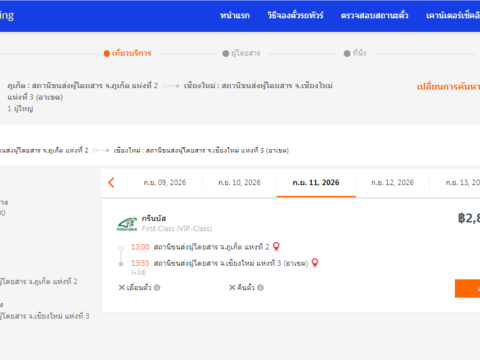The image size is (480, 360).
Task: Click the Greenbus operator logo
Action: 127,224
